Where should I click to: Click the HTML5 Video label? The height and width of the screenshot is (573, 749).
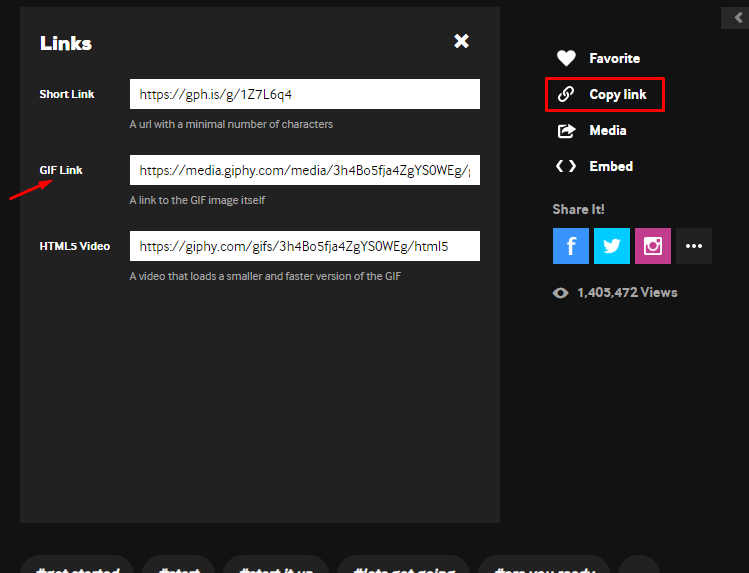(75, 246)
